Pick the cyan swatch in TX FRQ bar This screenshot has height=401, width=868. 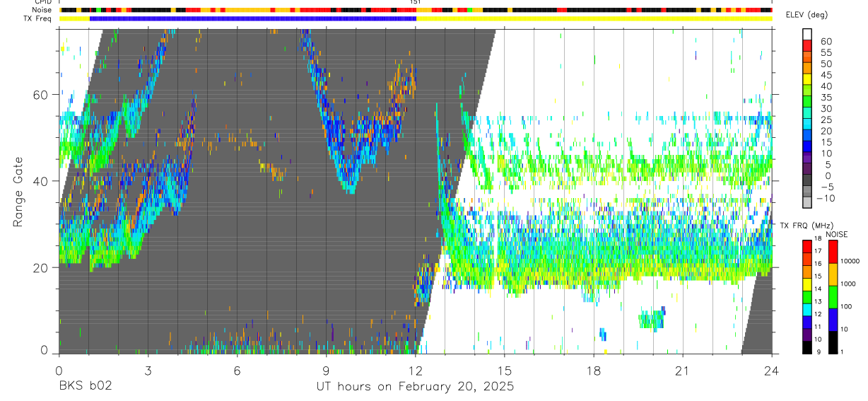pos(807,309)
